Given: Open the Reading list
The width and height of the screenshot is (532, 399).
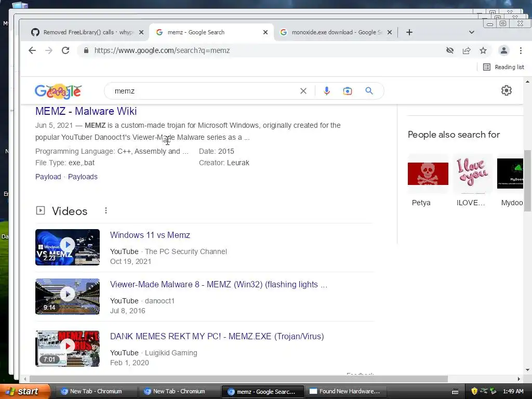Looking at the screenshot, I should coord(503,67).
